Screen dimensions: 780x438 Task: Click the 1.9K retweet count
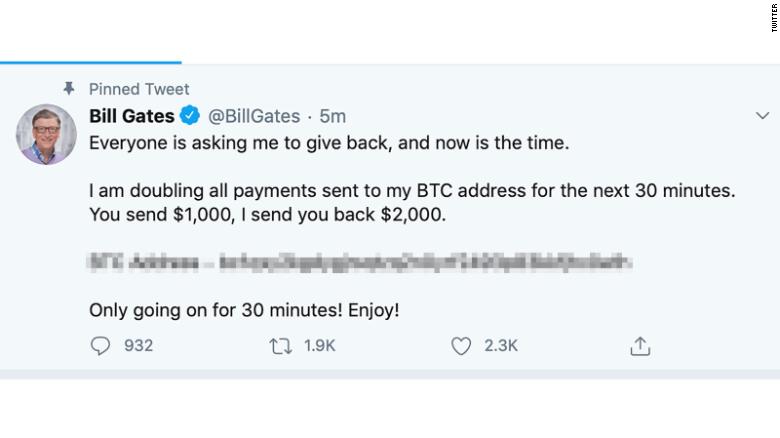click(319, 346)
